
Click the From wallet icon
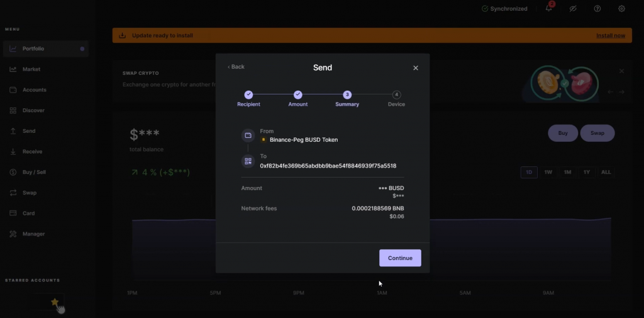coord(248,135)
